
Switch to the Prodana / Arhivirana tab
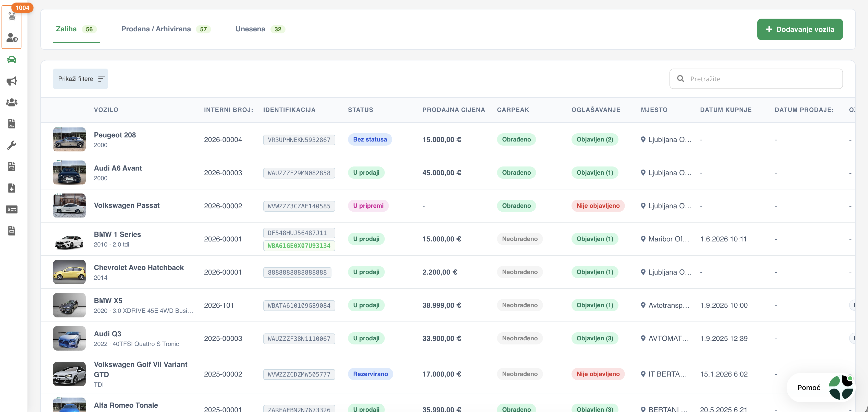(166, 29)
